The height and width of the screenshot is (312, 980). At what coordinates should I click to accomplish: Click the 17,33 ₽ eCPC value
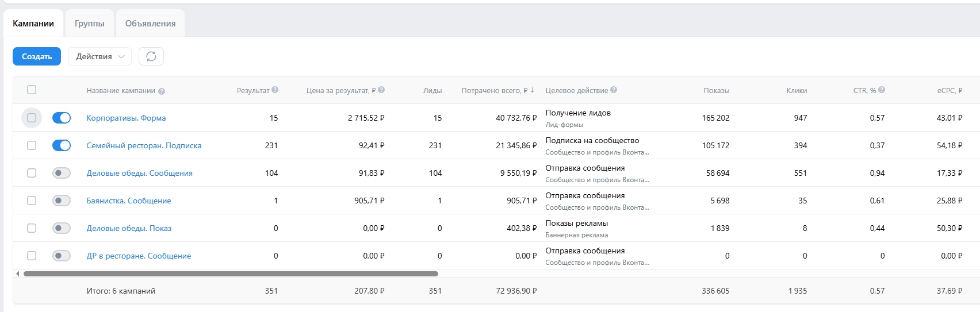click(x=950, y=173)
